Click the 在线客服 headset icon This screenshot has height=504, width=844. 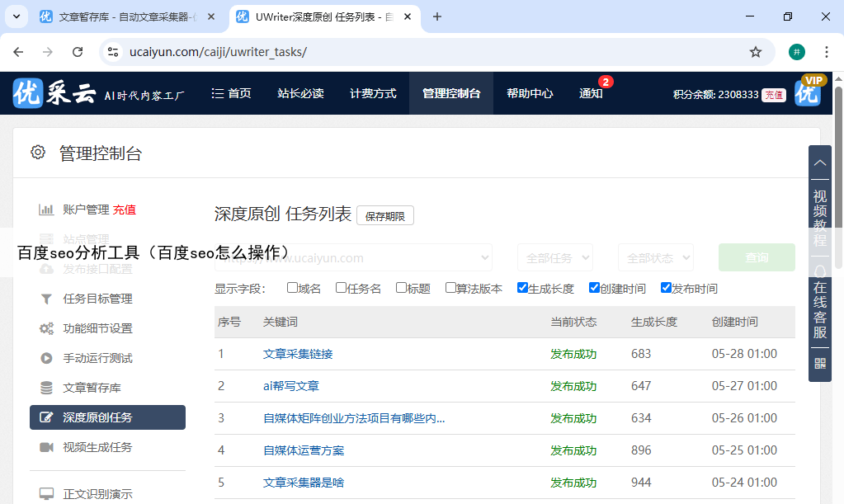[819, 271]
